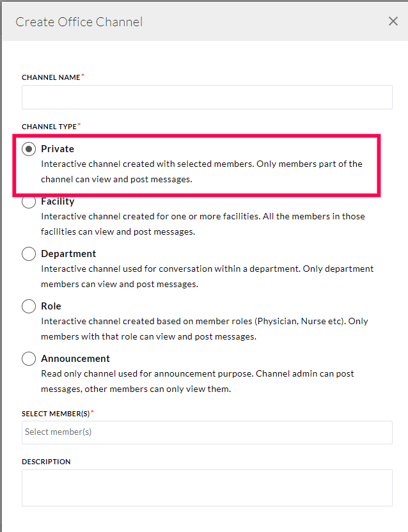Click the Description text area
The height and width of the screenshot is (532, 408).
(x=207, y=488)
